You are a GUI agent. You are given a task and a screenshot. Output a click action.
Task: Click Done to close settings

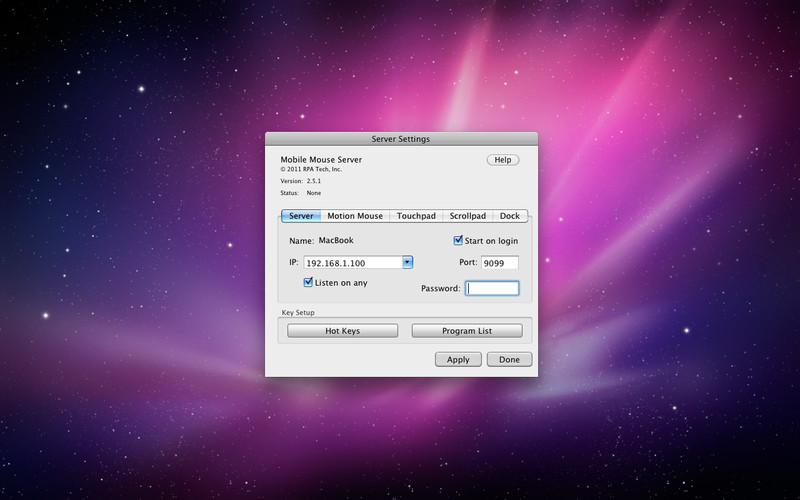pyautogui.click(x=509, y=359)
